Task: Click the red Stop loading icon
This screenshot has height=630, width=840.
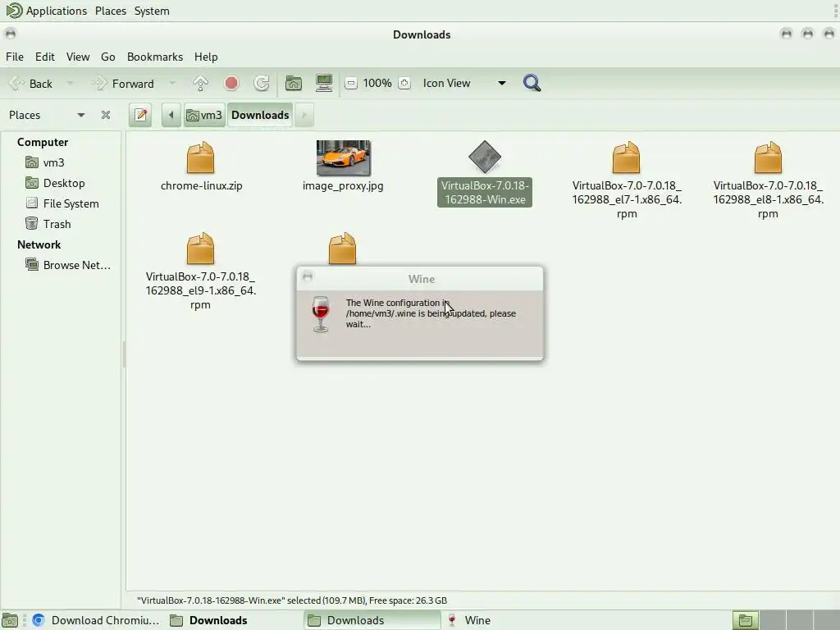Action: tap(231, 83)
